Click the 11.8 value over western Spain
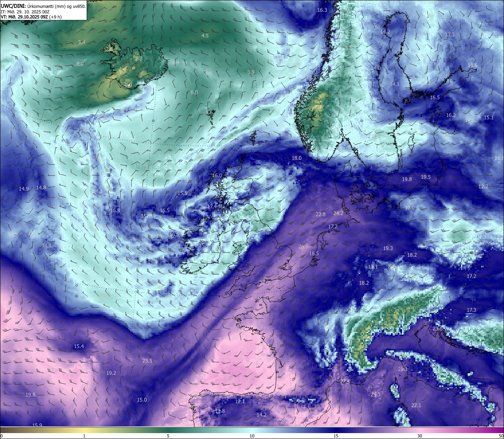Viewport: 504px width, 439px height. point(220,411)
